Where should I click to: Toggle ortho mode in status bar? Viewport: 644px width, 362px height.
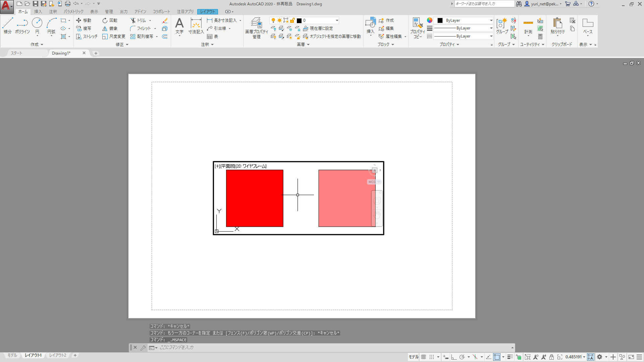click(454, 357)
